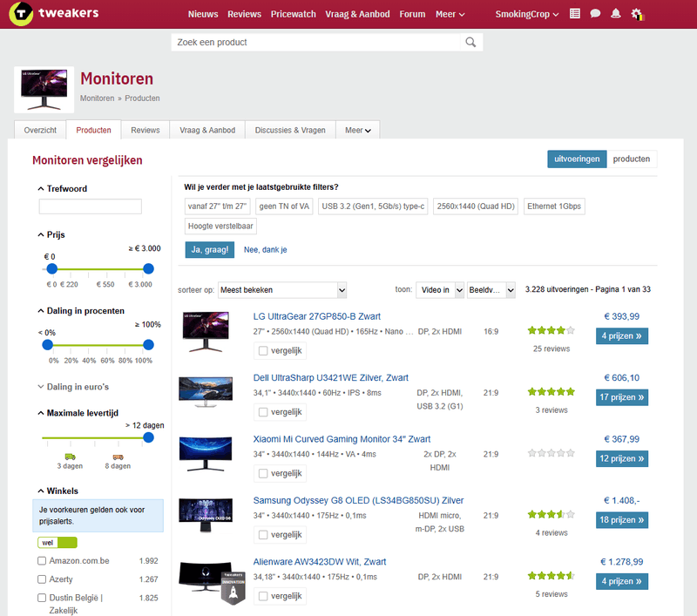Expand Daling in euro's section
The width and height of the screenshot is (697, 616).
73,387
